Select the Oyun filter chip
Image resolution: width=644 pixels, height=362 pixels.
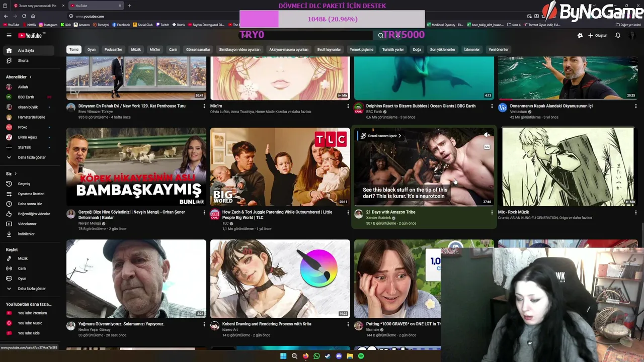click(91, 49)
